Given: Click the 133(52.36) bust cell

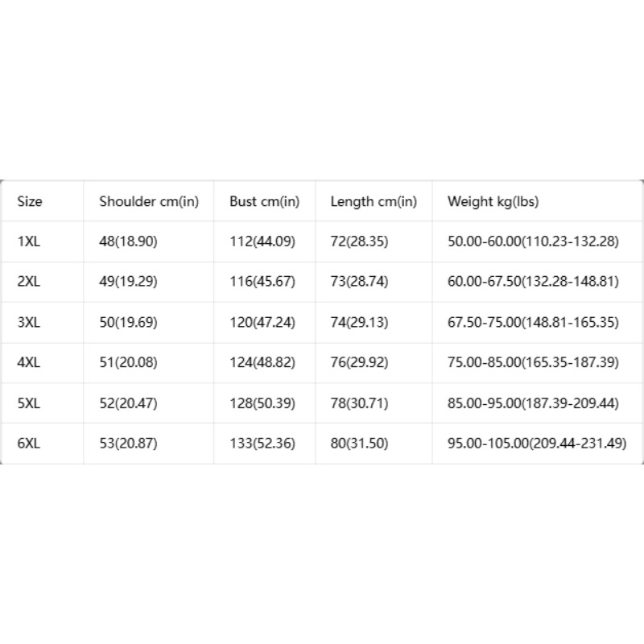Looking at the screenshot, I should click(262, 444).
